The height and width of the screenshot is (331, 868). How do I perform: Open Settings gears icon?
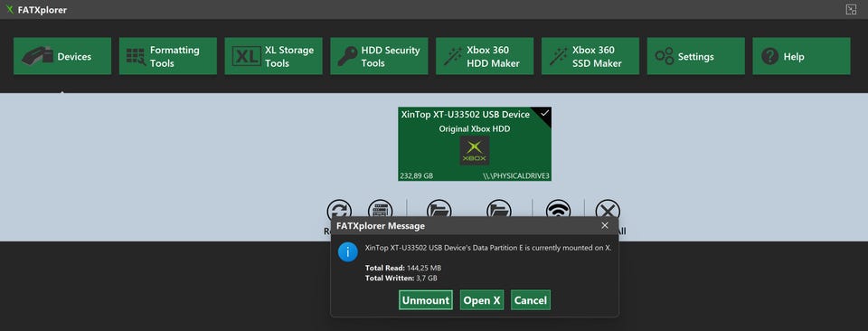665,56
